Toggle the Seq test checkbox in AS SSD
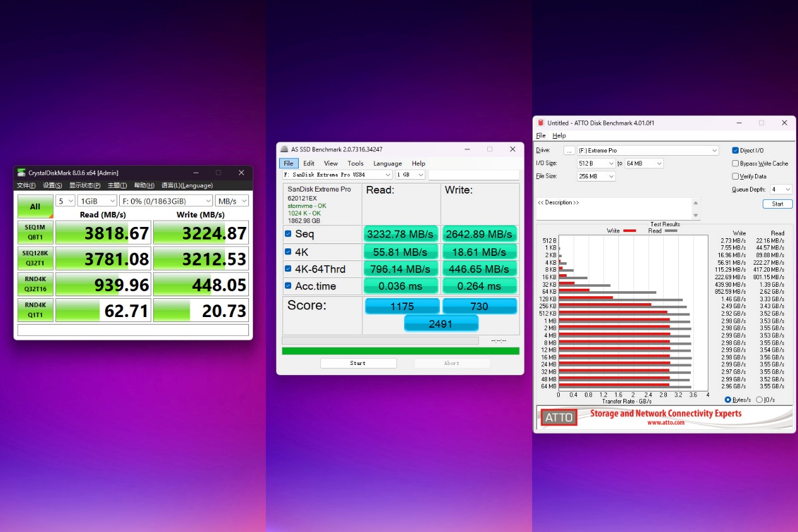Screen dimensions: 798x532 pyautogui.click(x=288, y=234)
